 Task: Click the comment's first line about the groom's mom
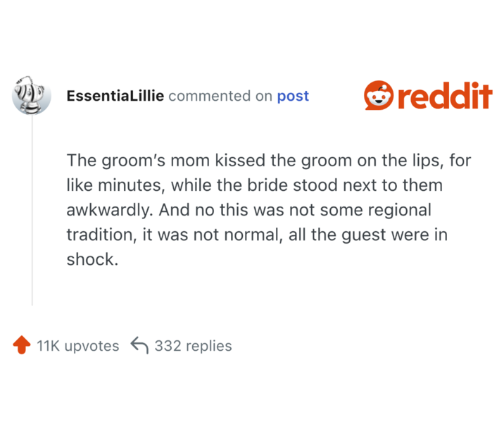269,161
